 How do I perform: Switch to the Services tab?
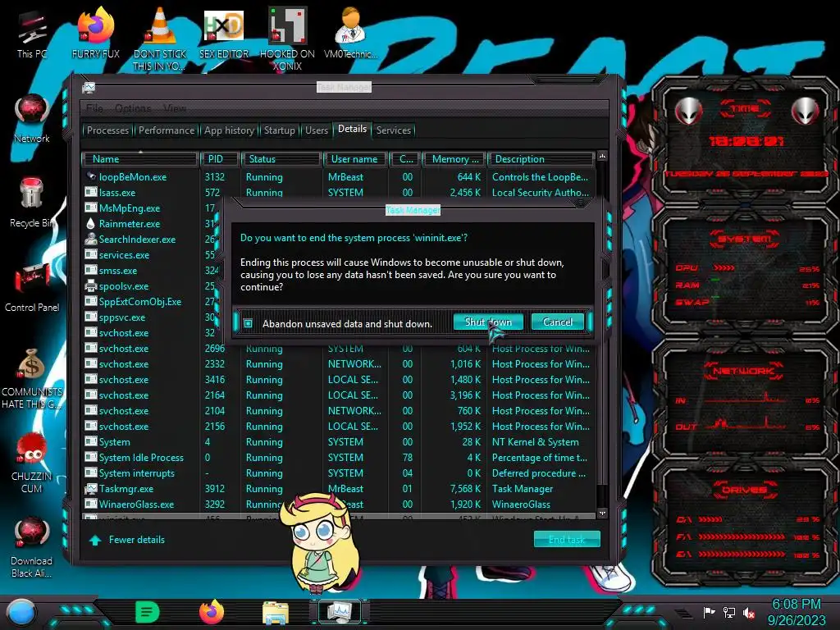[x=393, y=130]
